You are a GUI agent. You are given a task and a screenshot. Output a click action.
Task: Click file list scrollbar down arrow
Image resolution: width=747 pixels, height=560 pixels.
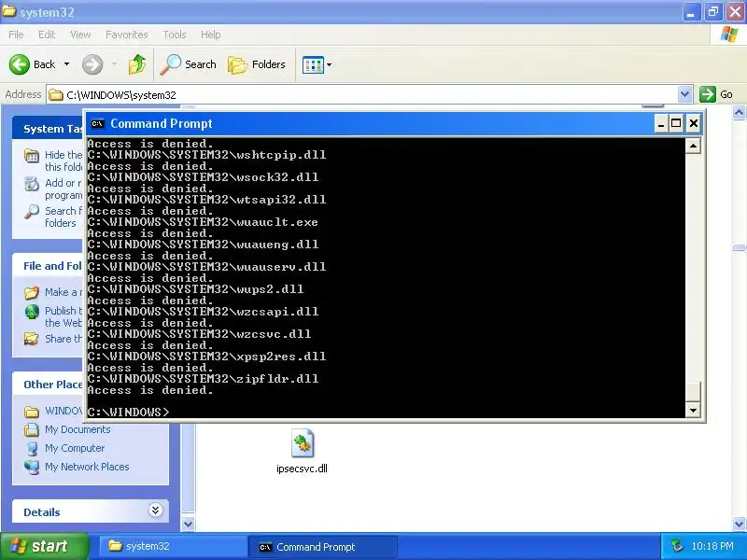(739, 524)
